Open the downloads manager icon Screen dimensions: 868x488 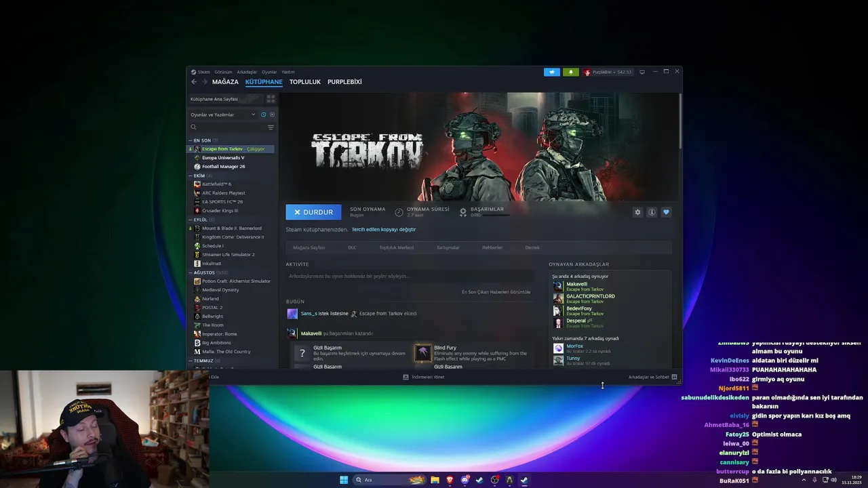coord(406,377)
